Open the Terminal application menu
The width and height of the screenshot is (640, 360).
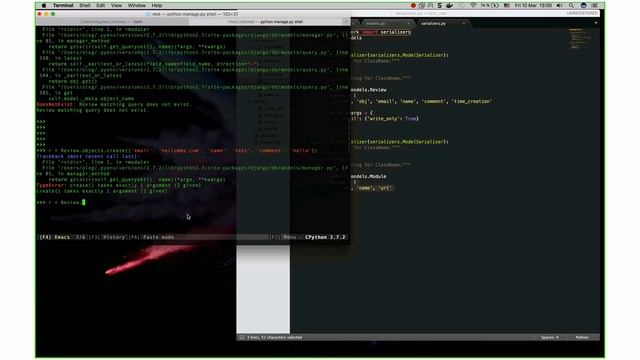[63, 6]
